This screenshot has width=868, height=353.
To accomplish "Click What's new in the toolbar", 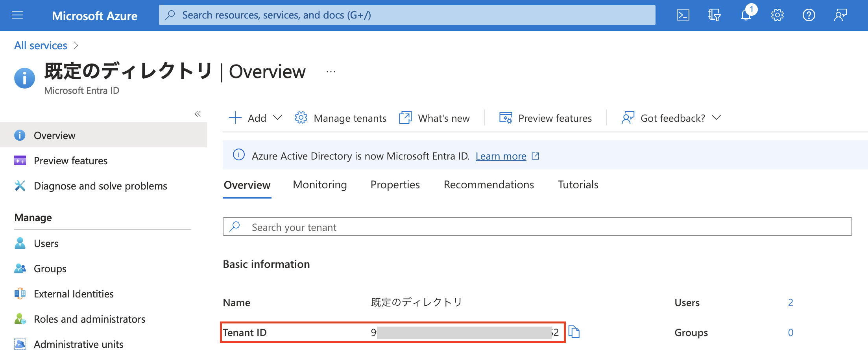I will tap(444, 118).
